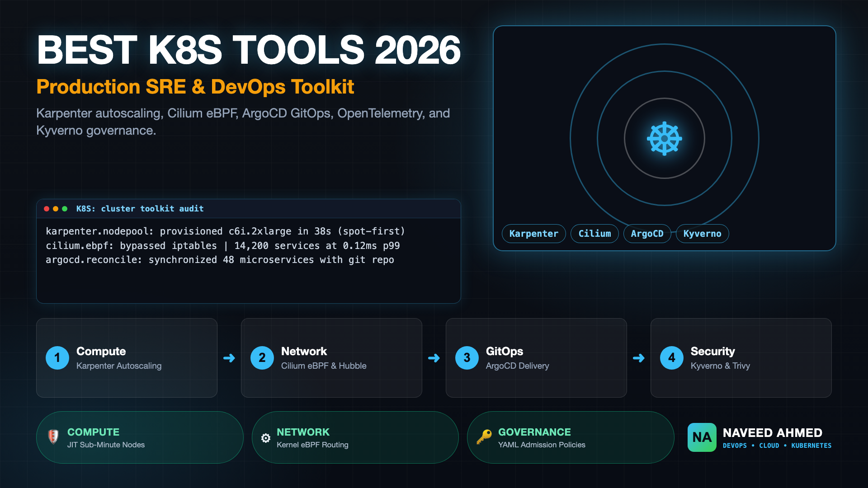Click the Kubernetes helm wheel icon
The width and height of the screenshot is (868, 488).
tap(664, 138)
